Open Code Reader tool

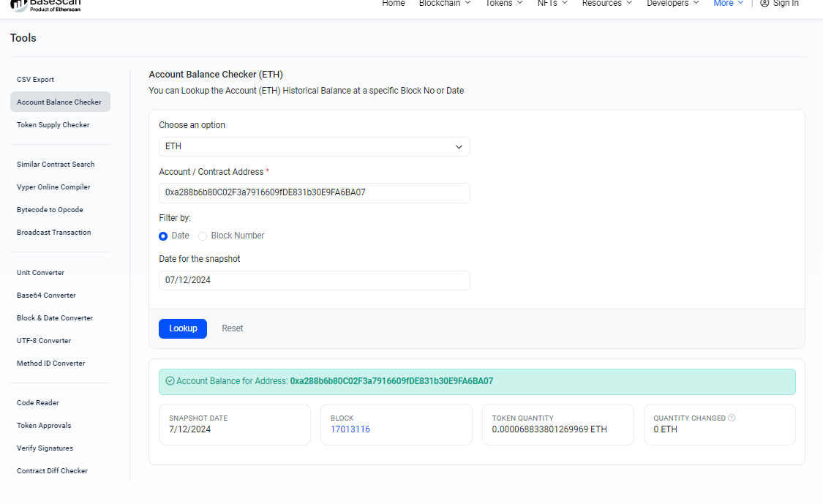coord(38,402)
